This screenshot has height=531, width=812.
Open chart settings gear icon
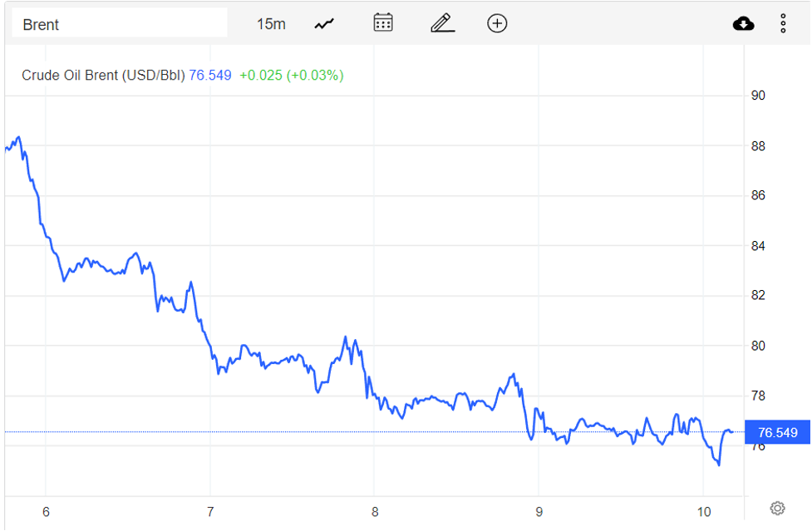click(x=777, y=508)
